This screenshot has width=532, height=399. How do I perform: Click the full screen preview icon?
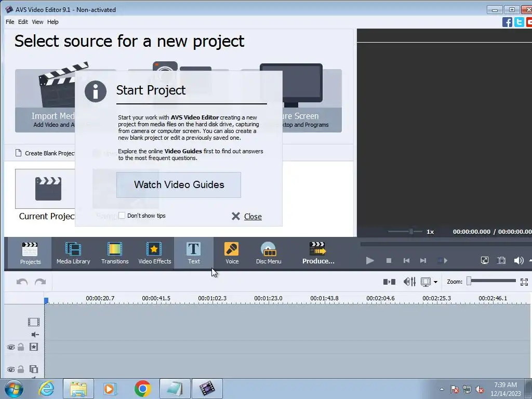pos(485,261)
